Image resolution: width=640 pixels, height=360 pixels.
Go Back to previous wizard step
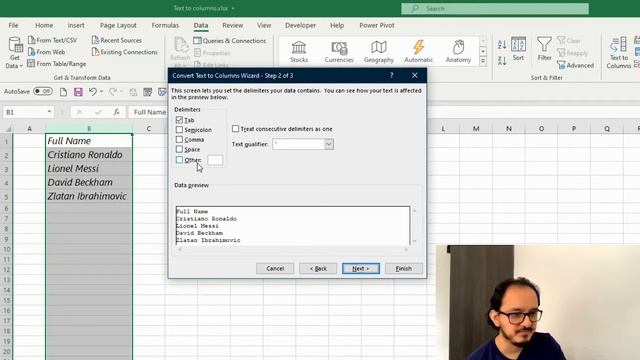tap(318, 269)
